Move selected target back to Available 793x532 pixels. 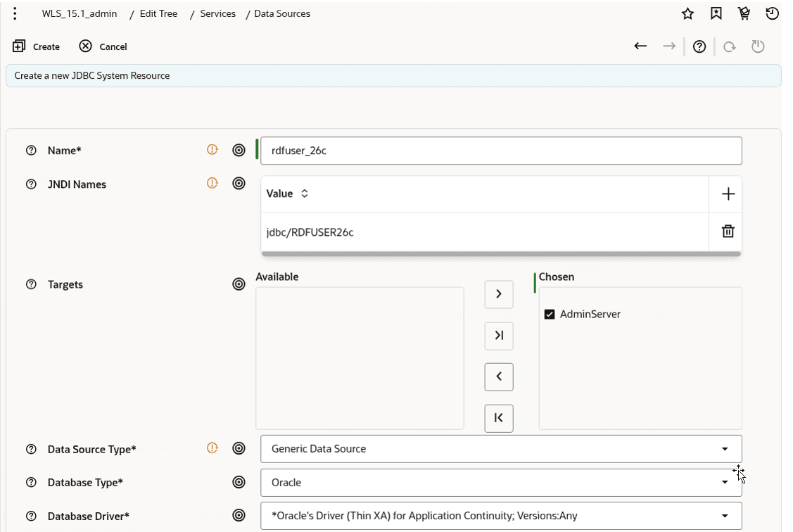499,376
